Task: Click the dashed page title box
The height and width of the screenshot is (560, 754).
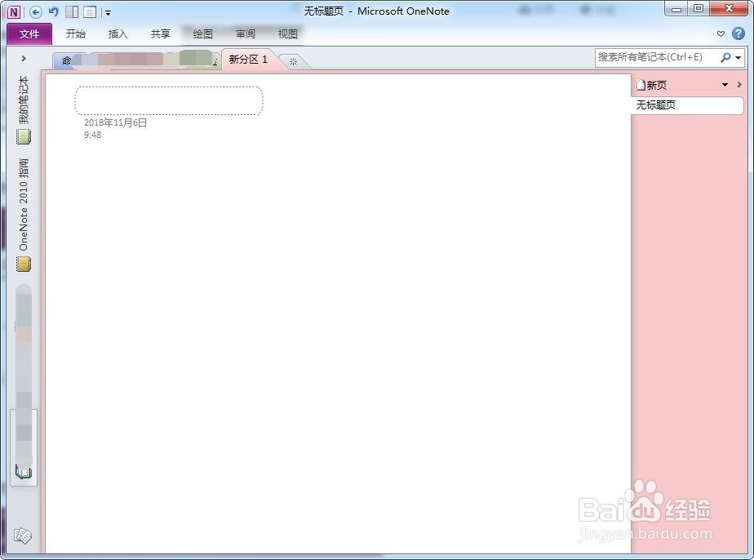Action: (x=169, y=100)
